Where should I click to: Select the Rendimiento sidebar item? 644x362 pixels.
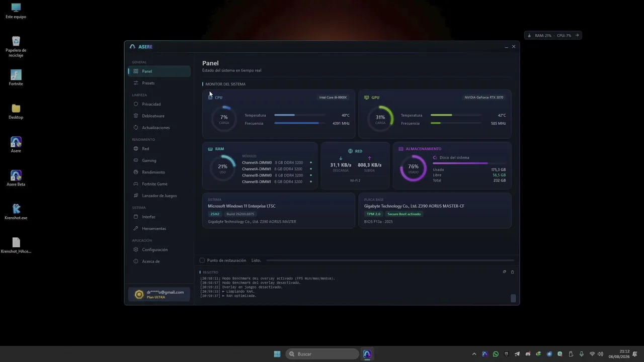[x=159, y=172]
